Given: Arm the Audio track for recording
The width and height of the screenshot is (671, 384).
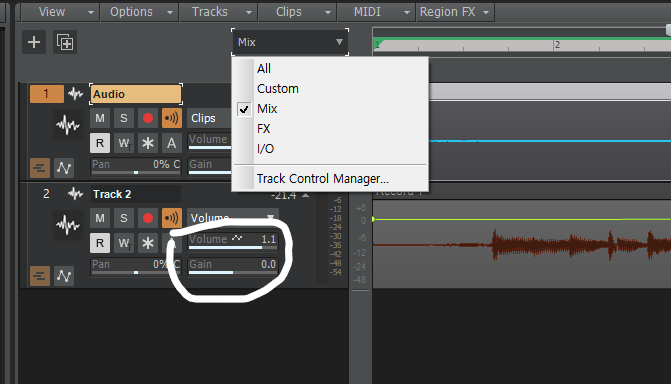Looking at the screenshot, I should tap(148, 118).
